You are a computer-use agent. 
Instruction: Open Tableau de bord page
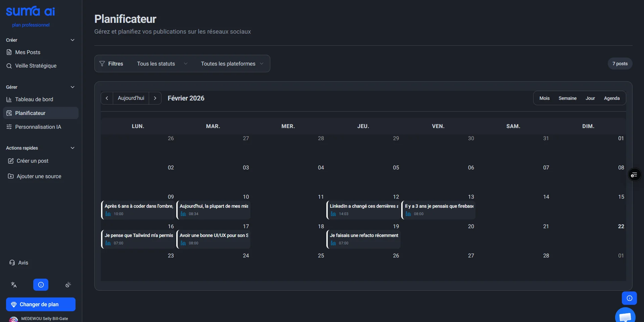click(34, 99)
